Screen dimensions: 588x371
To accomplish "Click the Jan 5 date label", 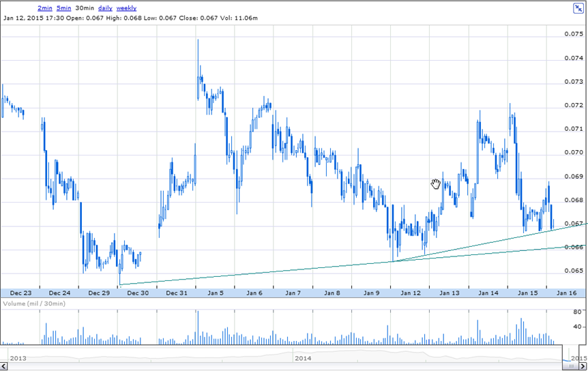I will 216,293.
